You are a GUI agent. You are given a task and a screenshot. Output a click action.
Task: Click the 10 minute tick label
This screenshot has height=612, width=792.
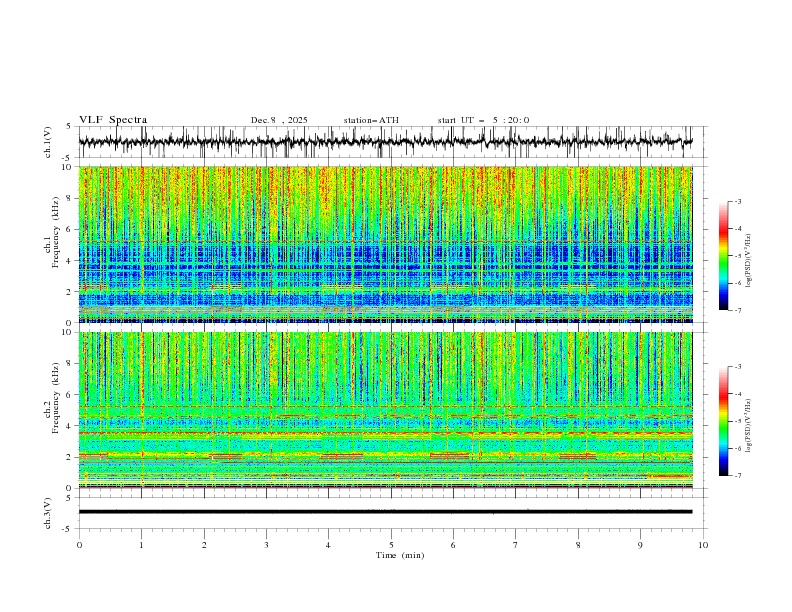(x=703, y=545)
